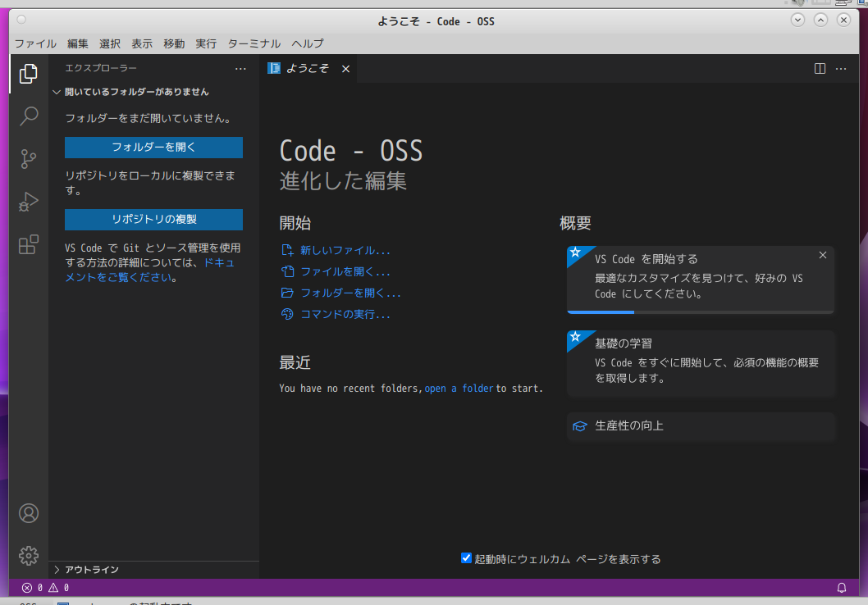Open the Source Control view icon
This screenshot has height=605, width=868.
point(28,159)
